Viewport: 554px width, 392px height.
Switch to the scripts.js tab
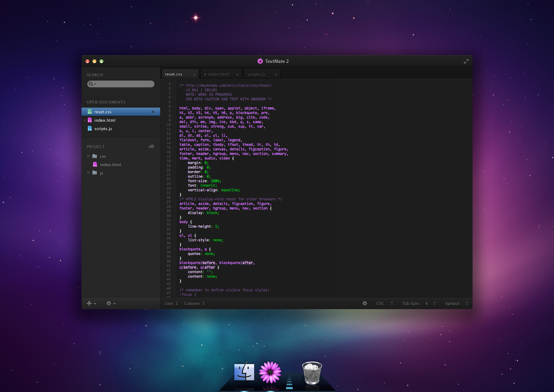262,74
